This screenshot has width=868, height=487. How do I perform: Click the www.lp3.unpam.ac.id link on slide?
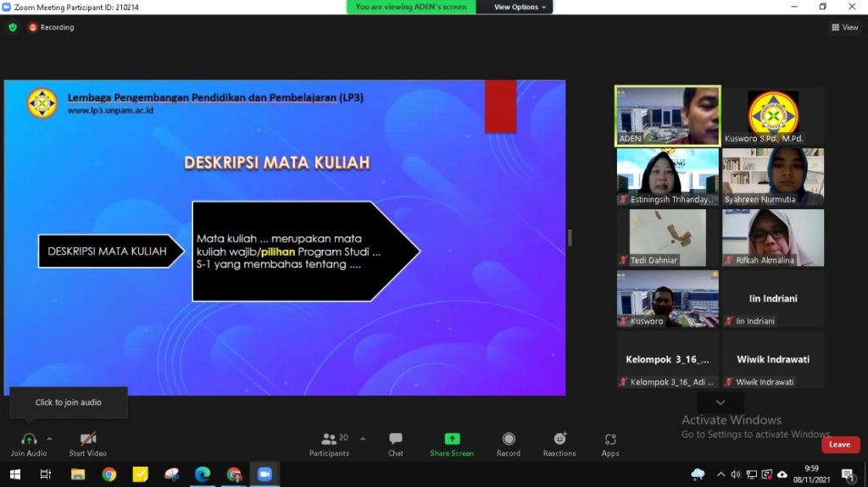coord(111,110)
